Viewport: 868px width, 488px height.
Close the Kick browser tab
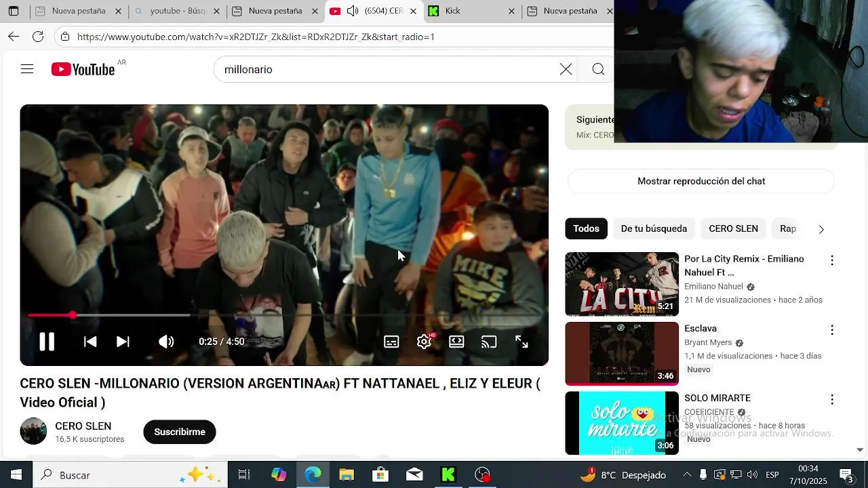[511, 11]
